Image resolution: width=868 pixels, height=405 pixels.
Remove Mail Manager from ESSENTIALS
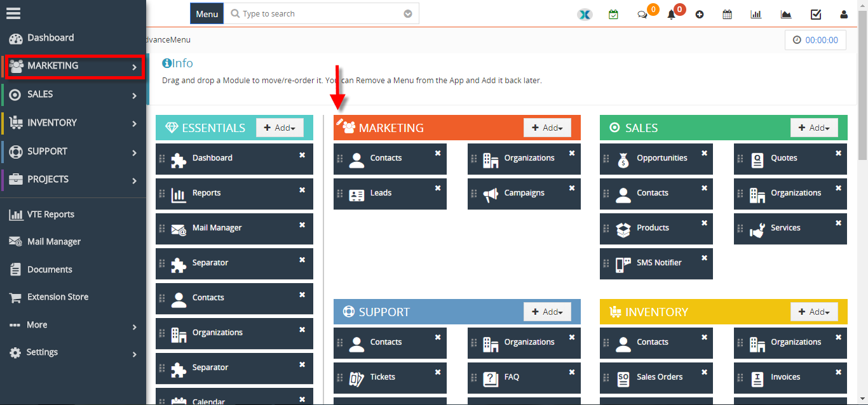point(302,223)
